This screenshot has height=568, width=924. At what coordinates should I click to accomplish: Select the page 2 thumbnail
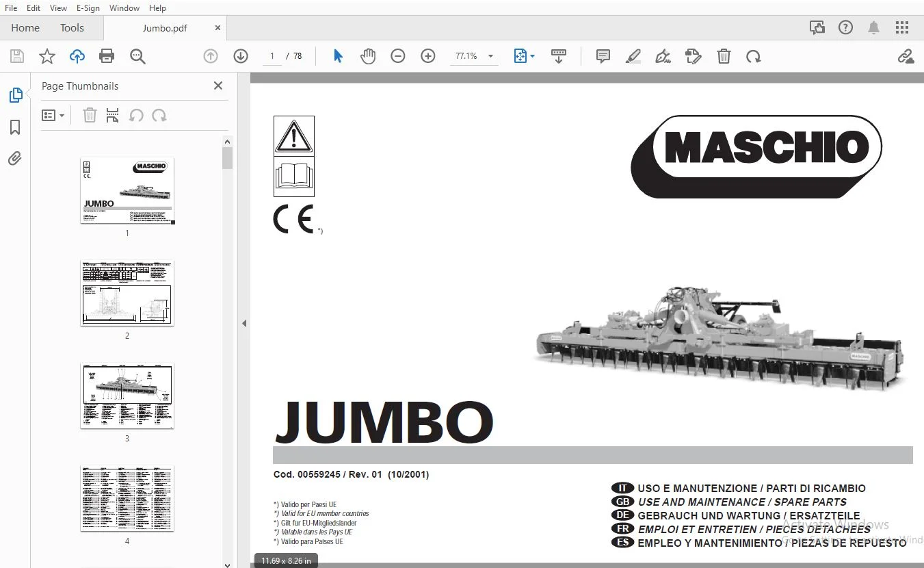pyautogui.click(x=127, y=293)
